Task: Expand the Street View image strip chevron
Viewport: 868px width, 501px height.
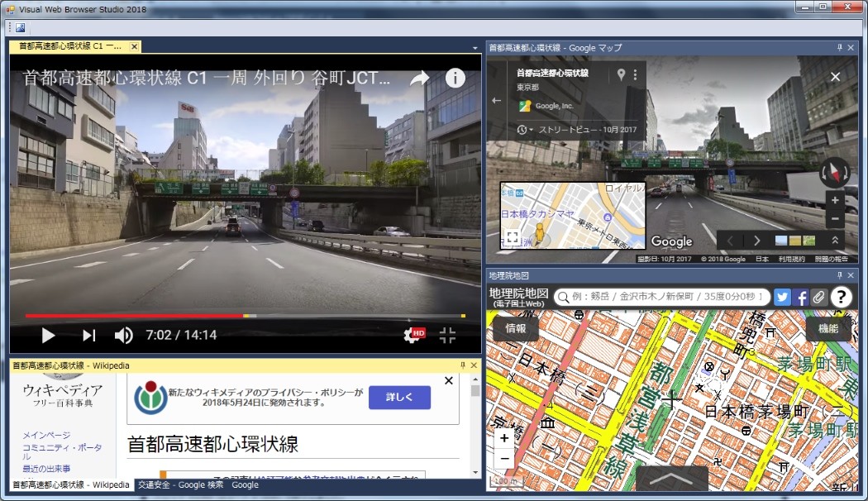Action: point(835,241)
